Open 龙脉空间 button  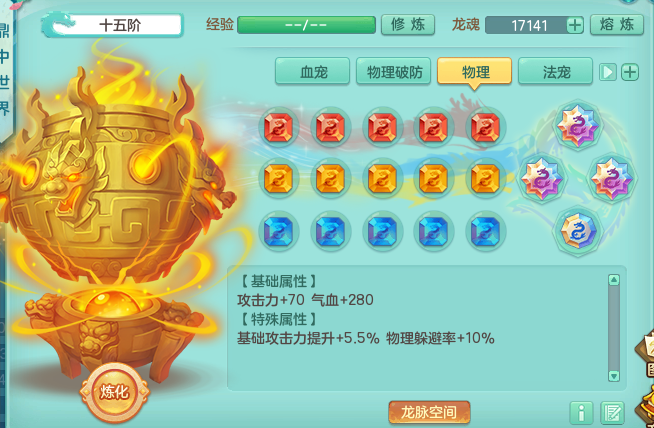coord(429,412)
